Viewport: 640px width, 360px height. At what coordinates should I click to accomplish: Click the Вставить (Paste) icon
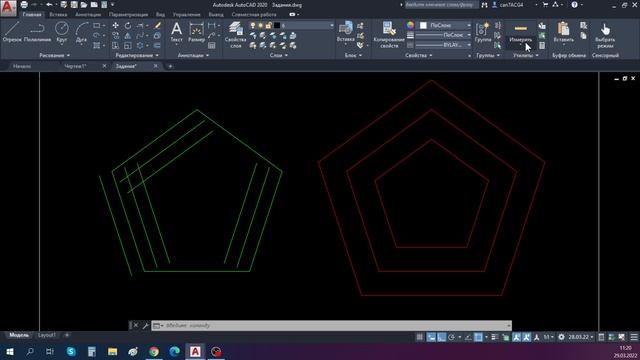[x=564, y=32]
